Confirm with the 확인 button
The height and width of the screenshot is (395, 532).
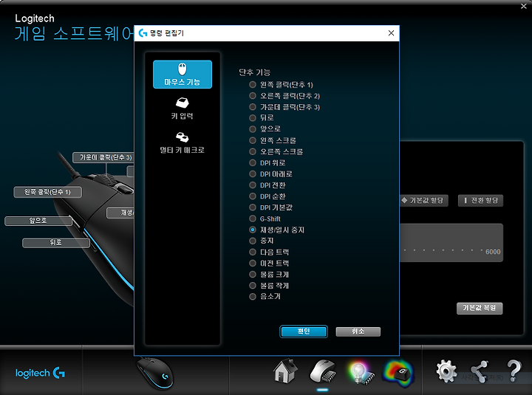pyautogui.click(x=304, y=332)
